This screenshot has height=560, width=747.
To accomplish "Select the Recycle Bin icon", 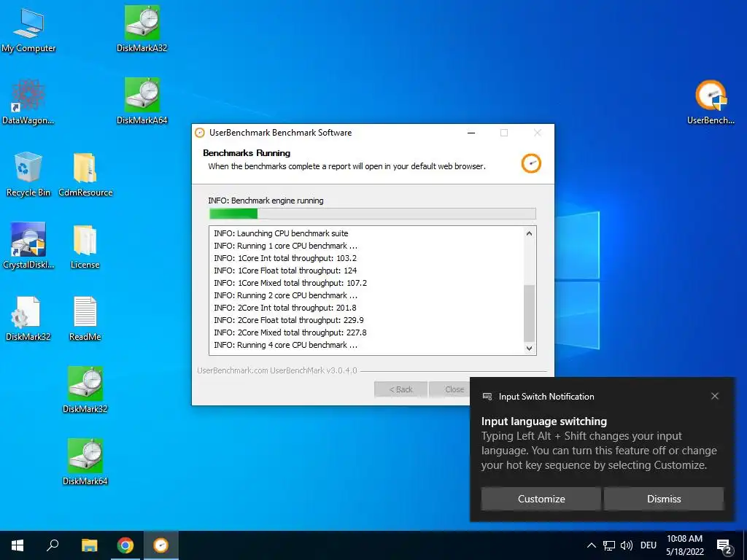I will pos(28,174).
